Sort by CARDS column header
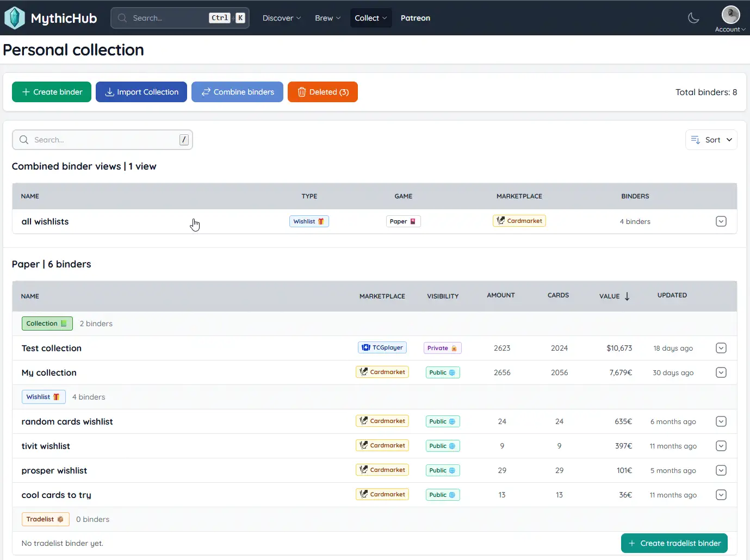The height and width of the screenshot is (560, 750). pos(558,295)
